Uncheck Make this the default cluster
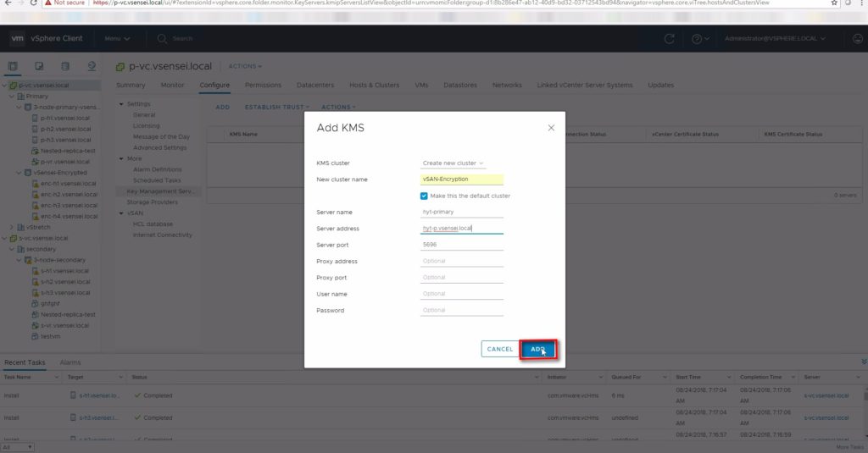The image size is (868, 453). pos(425,196)
